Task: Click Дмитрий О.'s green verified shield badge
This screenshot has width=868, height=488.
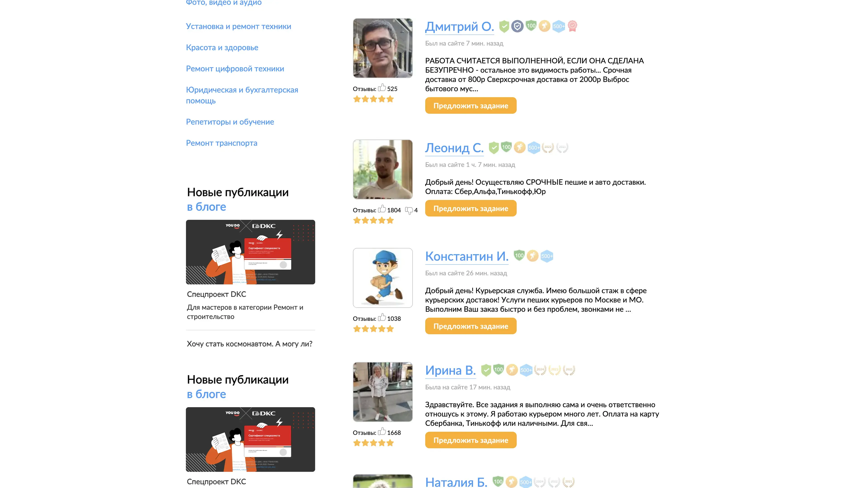Action: [504, 26]
